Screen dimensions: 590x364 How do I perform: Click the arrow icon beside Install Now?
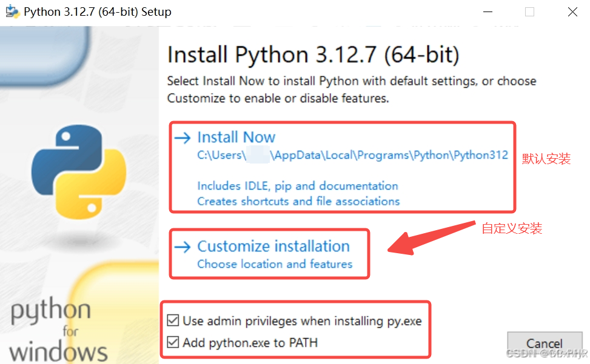click(183, 138)
